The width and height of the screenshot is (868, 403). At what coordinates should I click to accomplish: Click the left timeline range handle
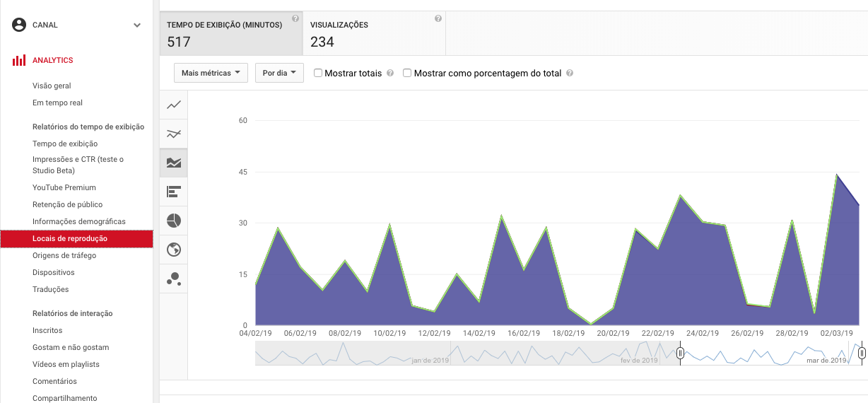680,353
